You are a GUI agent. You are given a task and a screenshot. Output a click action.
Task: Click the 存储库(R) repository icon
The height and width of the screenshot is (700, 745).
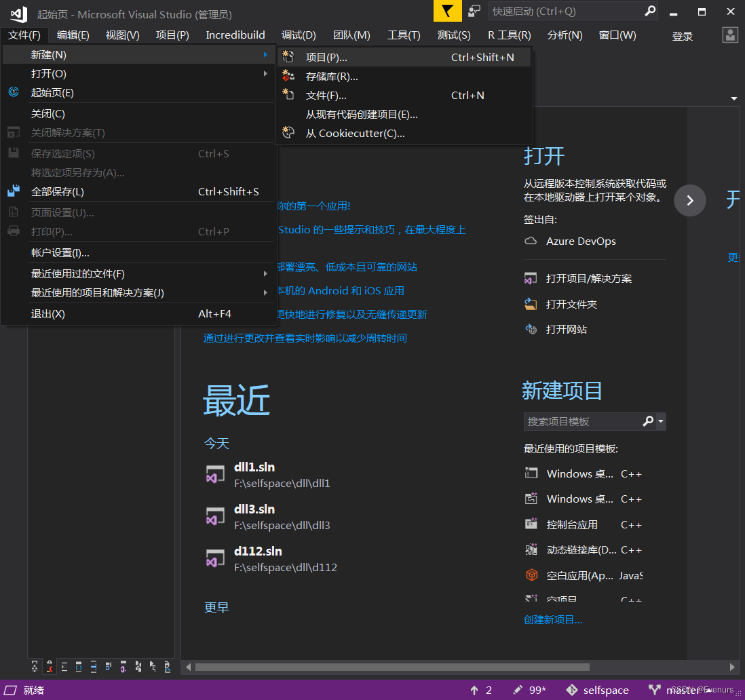[288, 76]
